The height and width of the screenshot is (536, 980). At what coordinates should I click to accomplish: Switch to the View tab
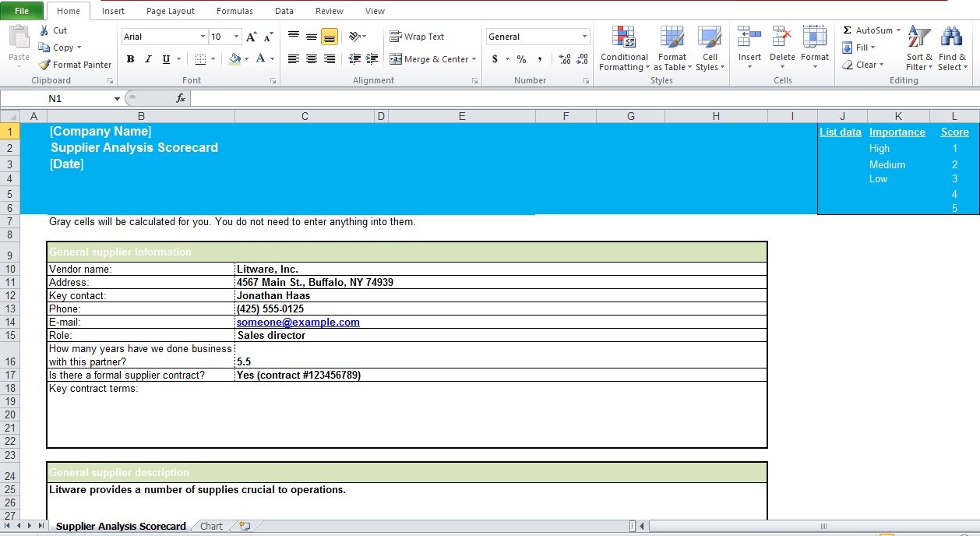(375, 11)
